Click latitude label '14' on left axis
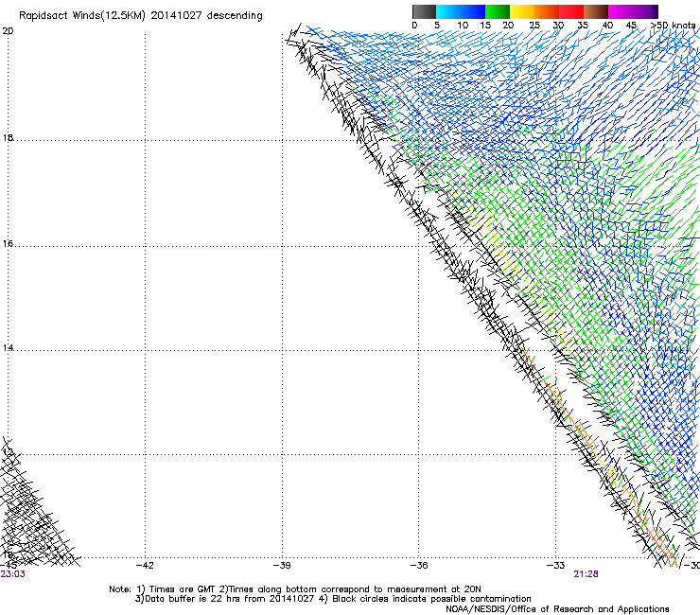 (8, 348)
